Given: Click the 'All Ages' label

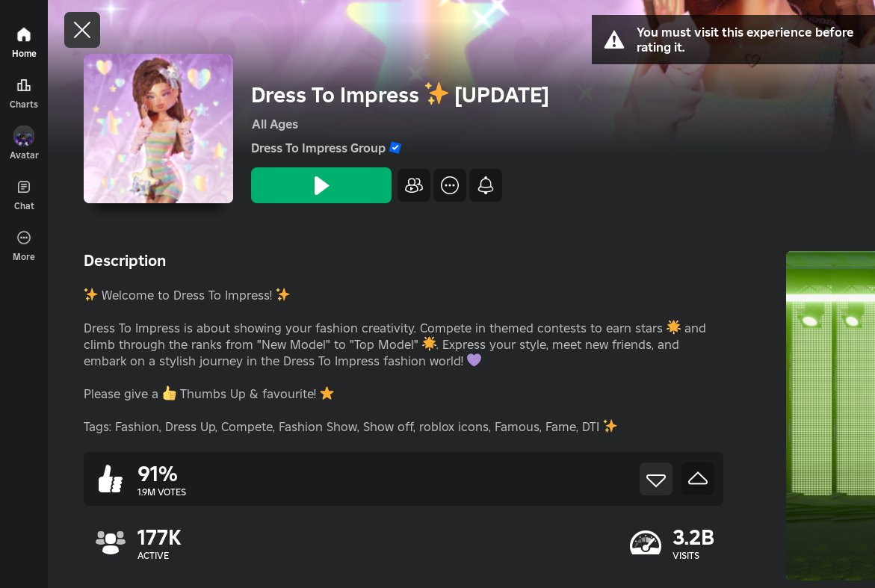Looking at the screenshot, I should tap(274, 125).
